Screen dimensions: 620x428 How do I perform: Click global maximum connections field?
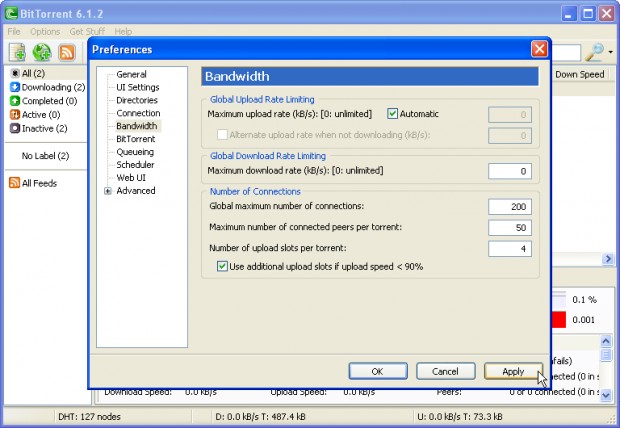coord(510,206)
